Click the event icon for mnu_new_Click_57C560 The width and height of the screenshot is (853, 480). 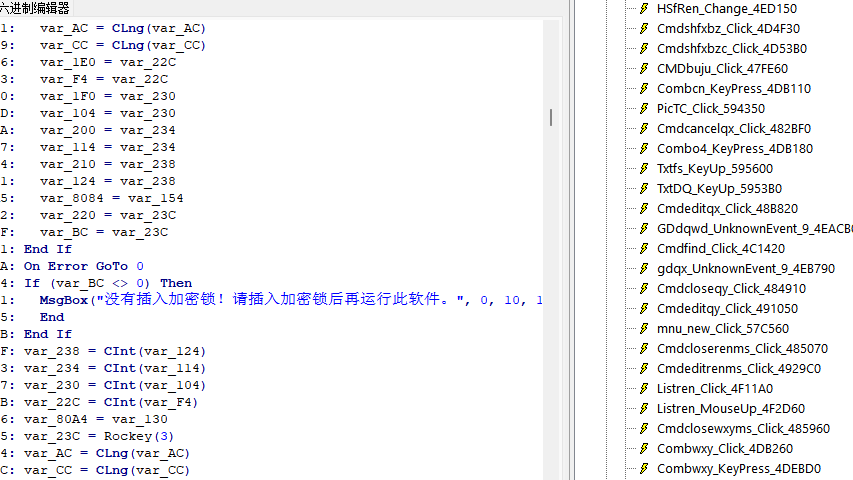coord(644,328)
